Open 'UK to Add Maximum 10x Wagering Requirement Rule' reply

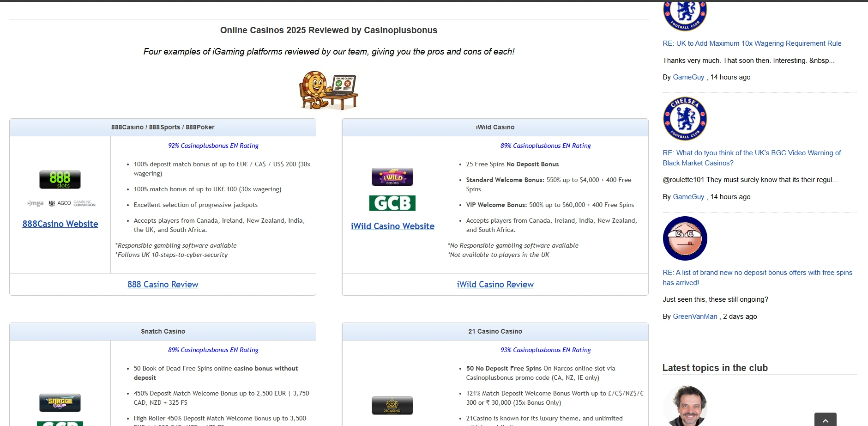pos(752,43)
